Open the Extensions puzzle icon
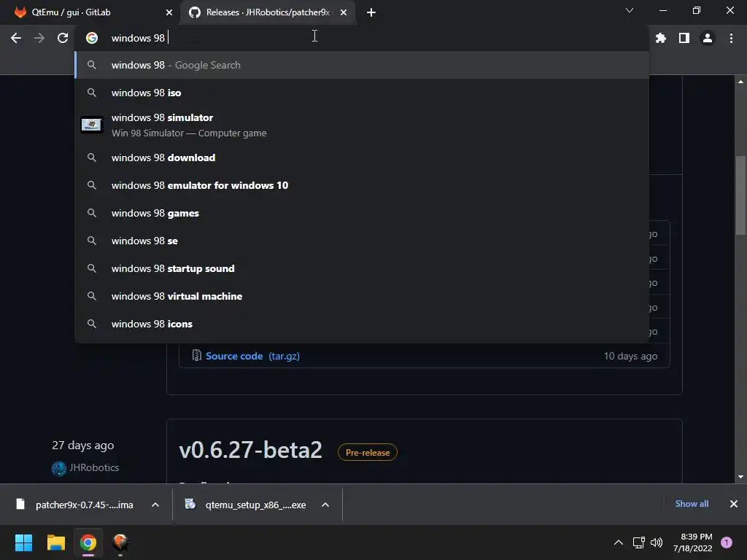This screenshot has height=560, width=747. [660, 38]
